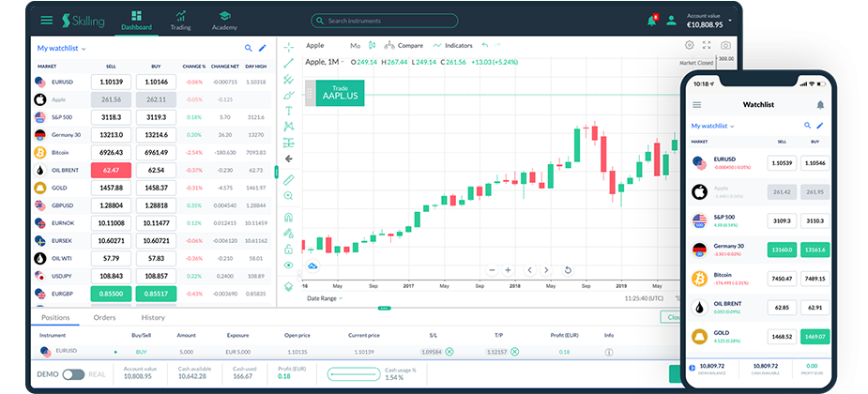Open the object tree layers icon
Screen dimensions: 868x394
[x=288, y=286]
